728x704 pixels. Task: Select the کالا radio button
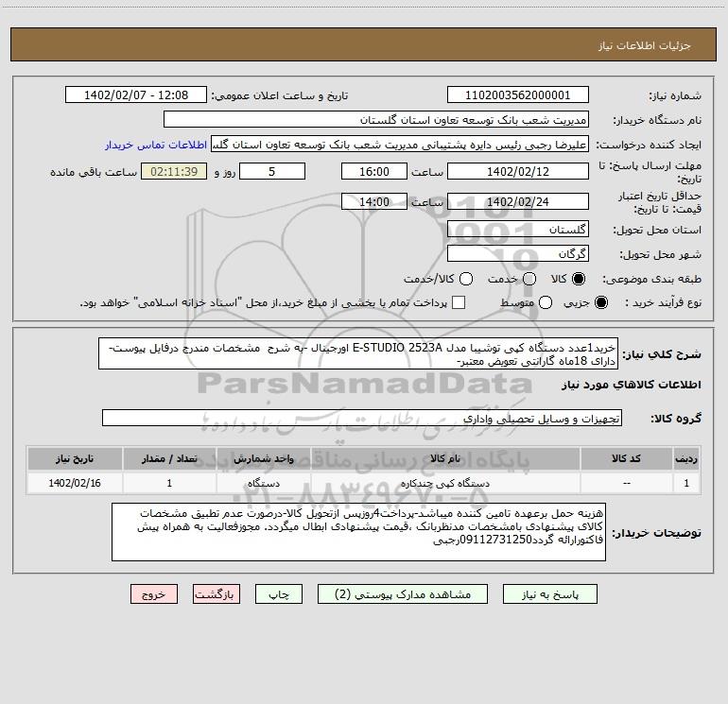point(579,279)
